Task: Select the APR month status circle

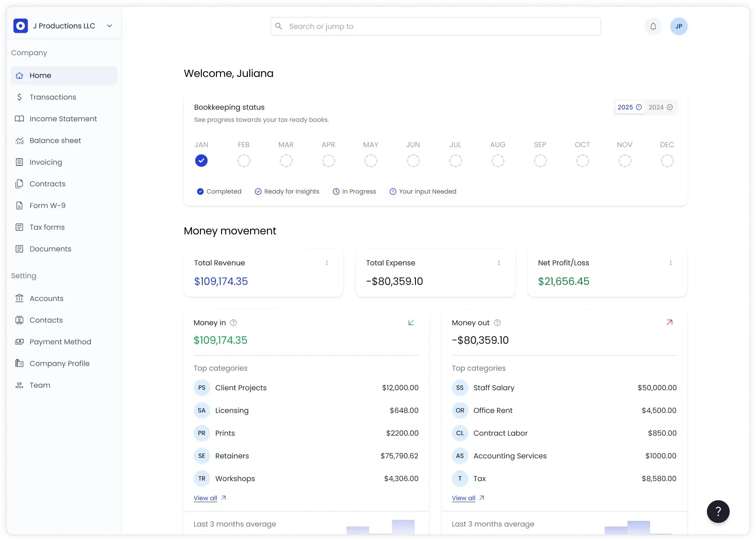Action: click(x=328, y=161)
